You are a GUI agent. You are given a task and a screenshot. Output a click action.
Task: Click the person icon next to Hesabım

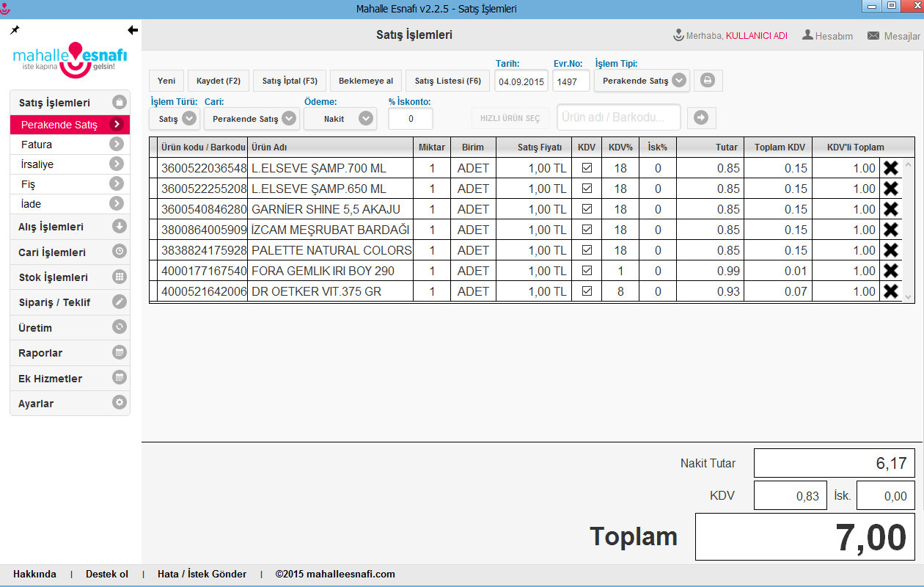point(807,35)
